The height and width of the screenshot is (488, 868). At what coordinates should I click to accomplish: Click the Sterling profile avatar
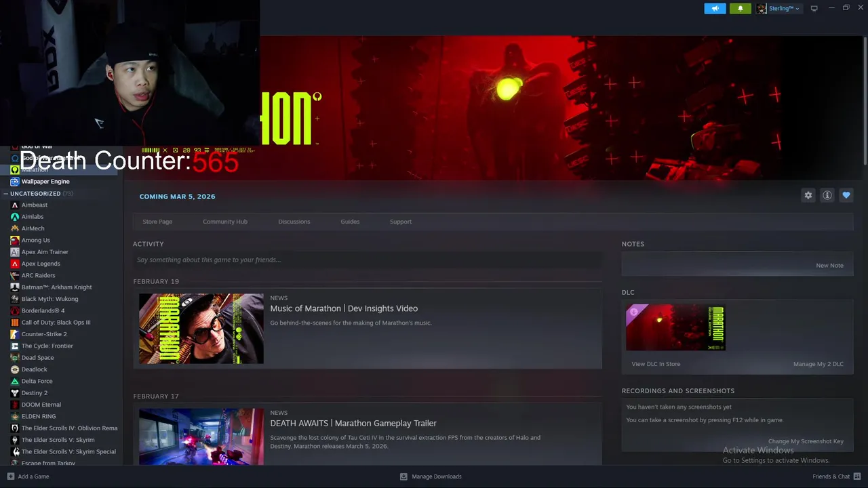(x=762, y=8)
